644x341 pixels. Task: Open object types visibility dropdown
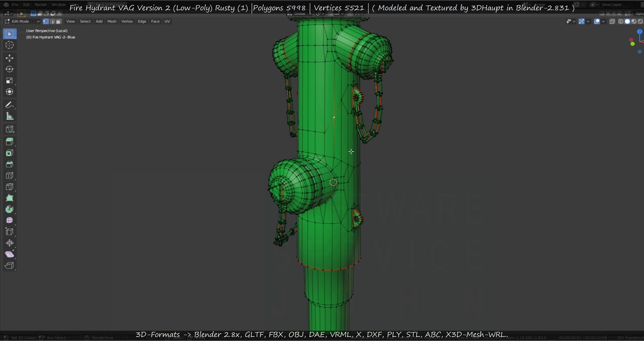[571, 22]
